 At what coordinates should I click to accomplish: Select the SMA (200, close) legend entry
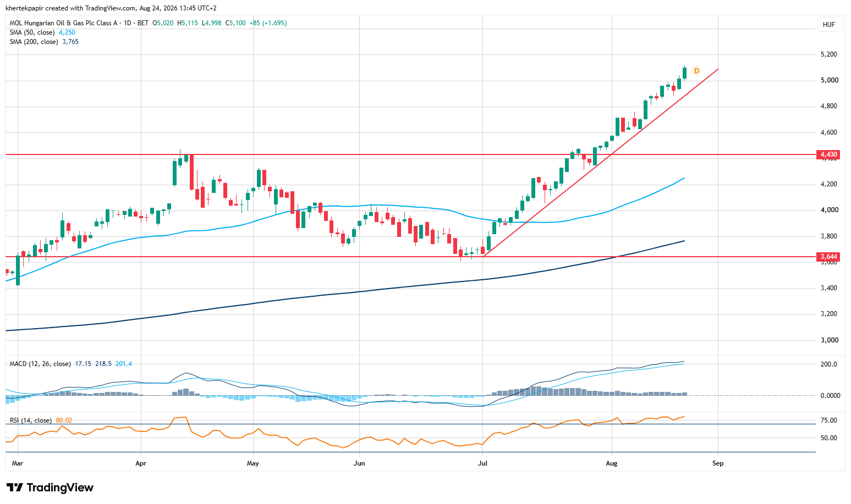tap(34, 42)
